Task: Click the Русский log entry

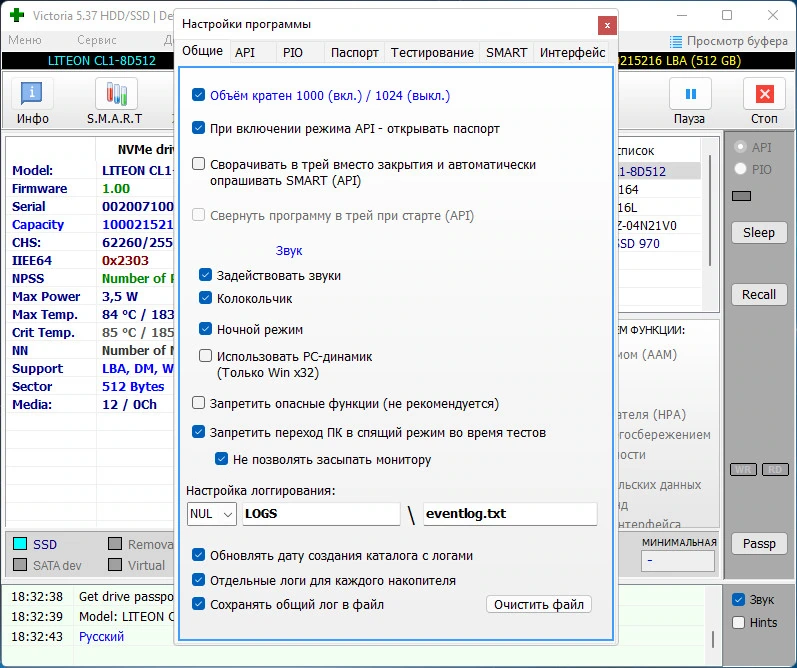Action: coord(102,636)
